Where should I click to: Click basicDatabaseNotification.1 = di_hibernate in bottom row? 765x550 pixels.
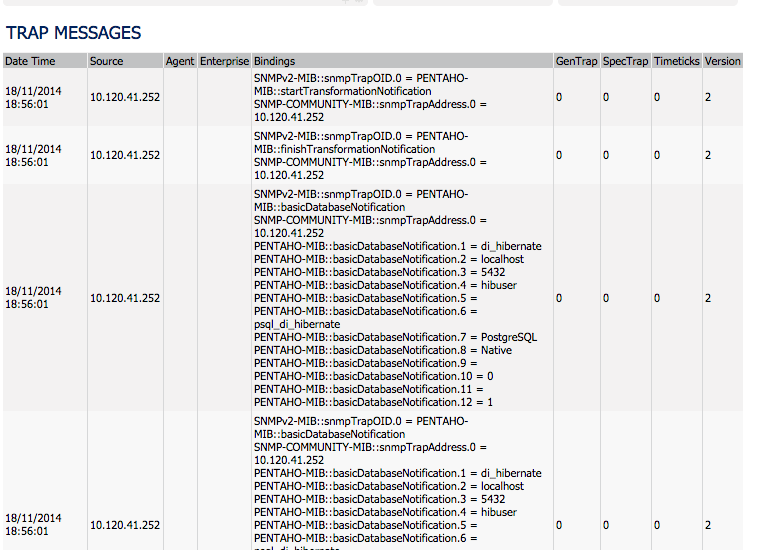398,473
